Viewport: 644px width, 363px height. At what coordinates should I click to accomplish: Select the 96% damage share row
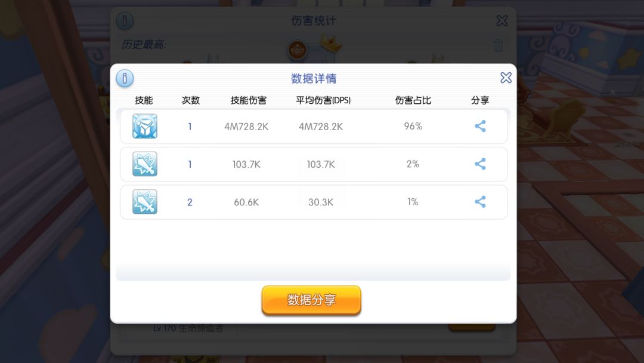[314, 127]
